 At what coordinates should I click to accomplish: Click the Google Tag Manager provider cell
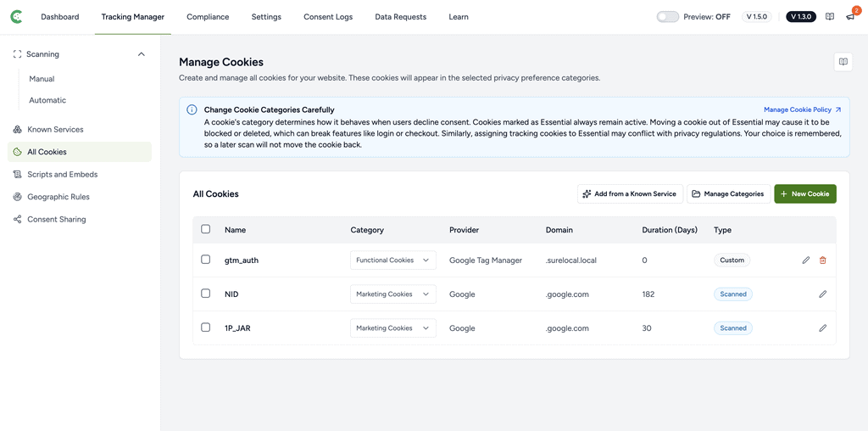pos(486,260)
